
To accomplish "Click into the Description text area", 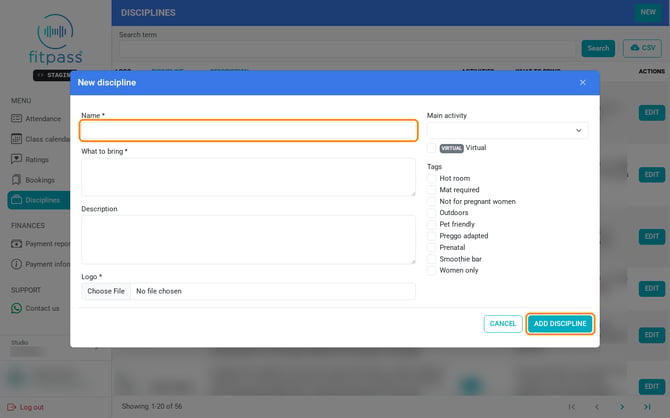I will [248, 239].
